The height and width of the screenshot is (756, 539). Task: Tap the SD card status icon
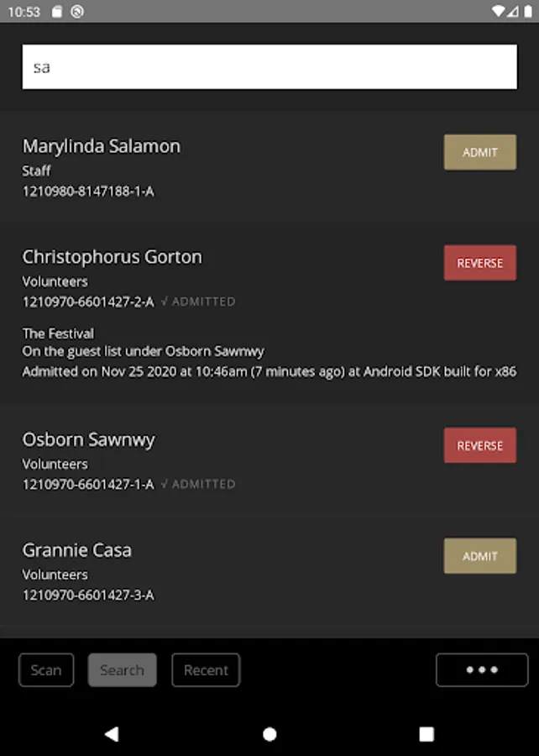coord(57,12)
